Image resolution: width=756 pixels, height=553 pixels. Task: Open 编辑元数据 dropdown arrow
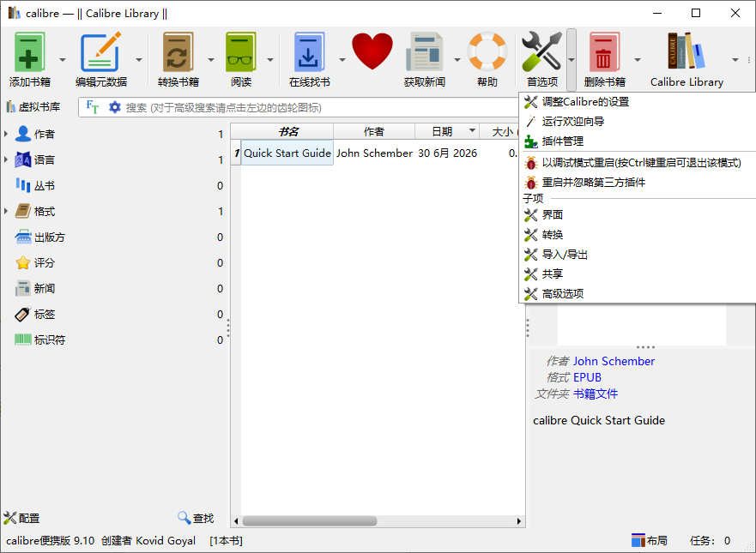139,60
